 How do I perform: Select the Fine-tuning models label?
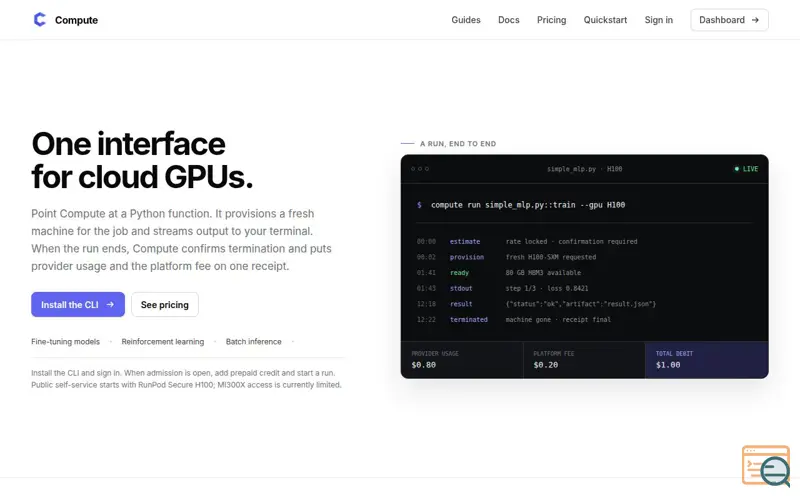pyautogui.click(x=65, y=342)
